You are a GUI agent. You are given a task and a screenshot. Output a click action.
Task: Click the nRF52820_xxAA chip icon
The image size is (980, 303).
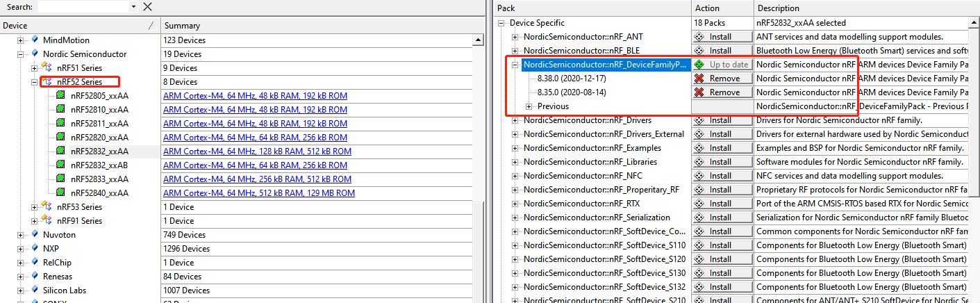62,138
